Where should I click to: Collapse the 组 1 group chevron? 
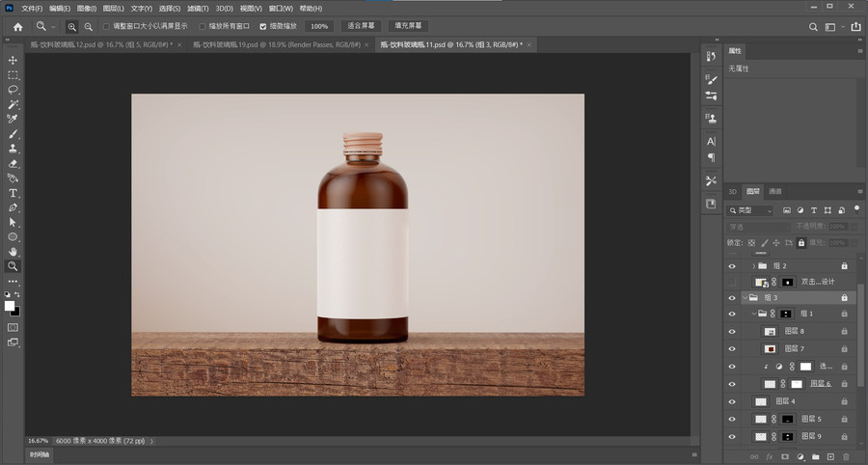coord(754,314)
